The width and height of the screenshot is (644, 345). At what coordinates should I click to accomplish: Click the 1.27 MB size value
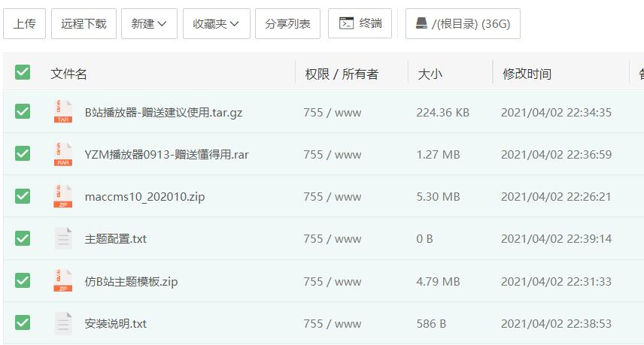click(x=438, y=155)
